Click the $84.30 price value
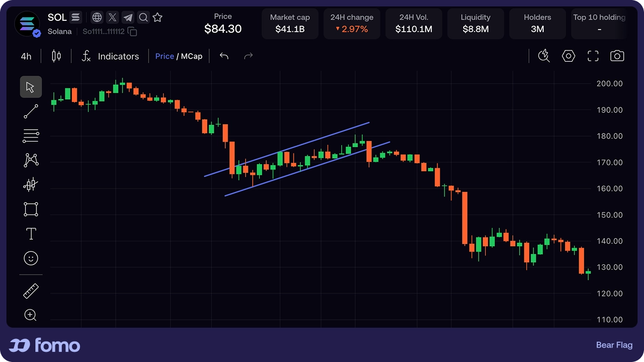Screen dimensions: 644x362 point(223,29)
